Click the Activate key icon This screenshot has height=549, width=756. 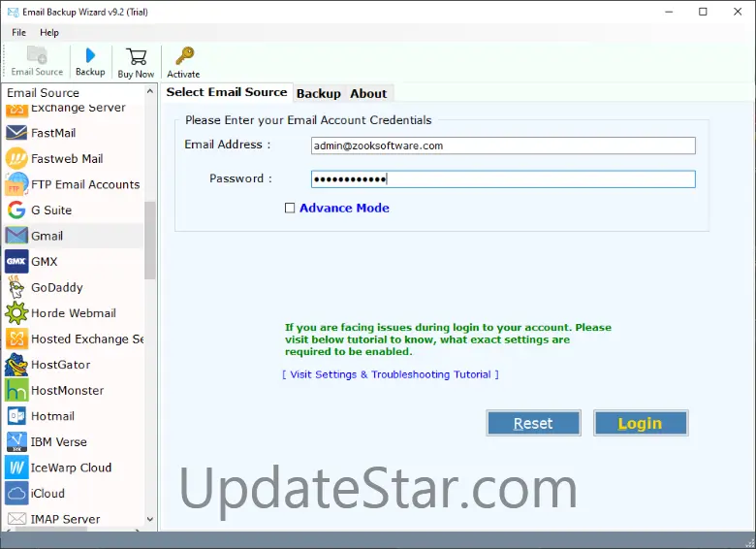[x=185, y=56]
